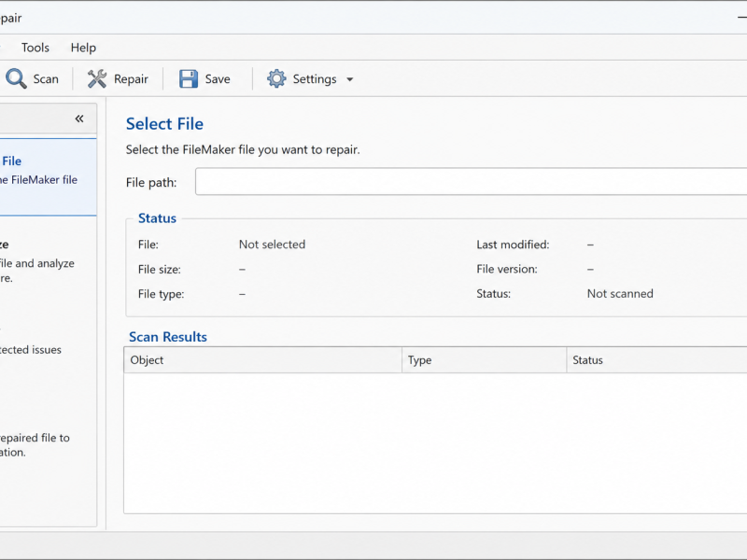Screen dimensions: 747x560
Task: Sort by the Status column header
Action: tap(657, 360)
